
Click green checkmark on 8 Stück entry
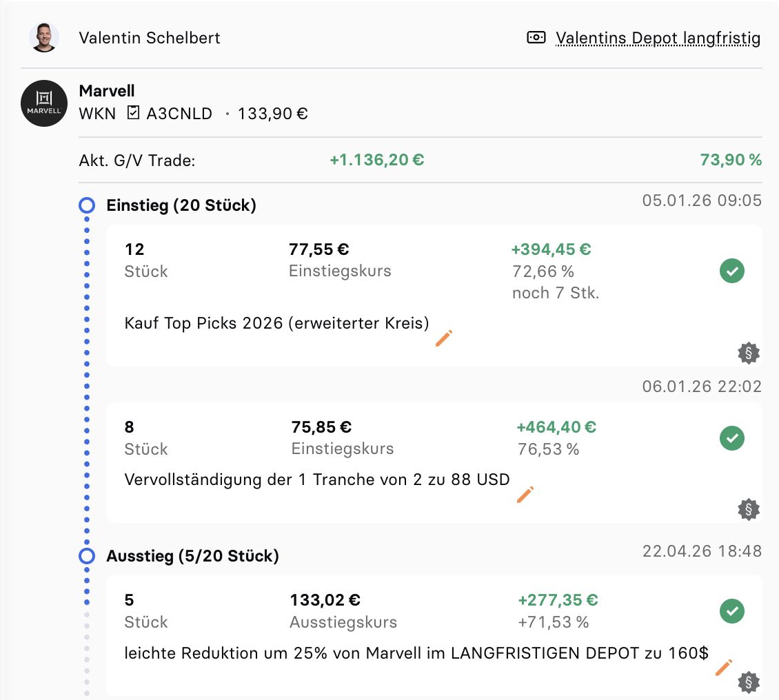[x=732, y=437]
